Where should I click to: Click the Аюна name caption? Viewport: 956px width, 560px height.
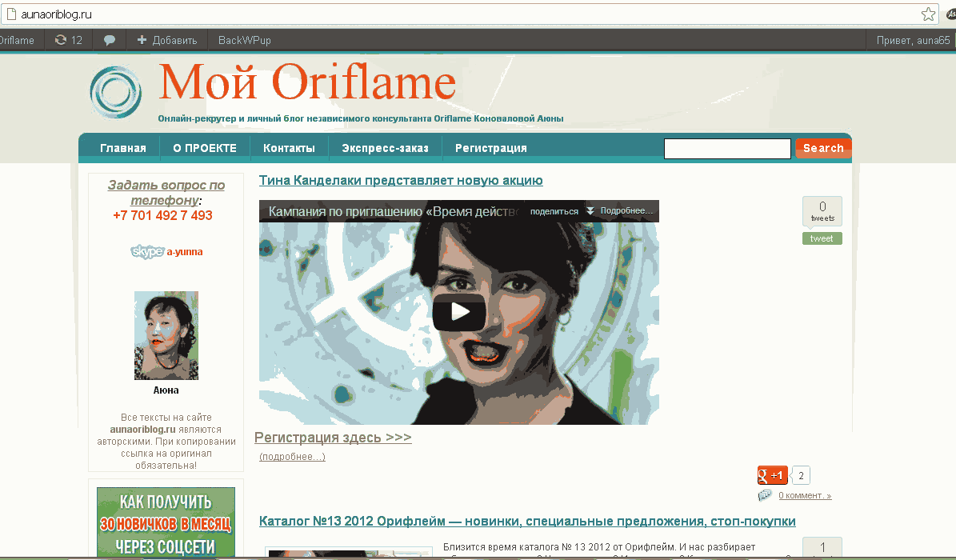point(166,390)
